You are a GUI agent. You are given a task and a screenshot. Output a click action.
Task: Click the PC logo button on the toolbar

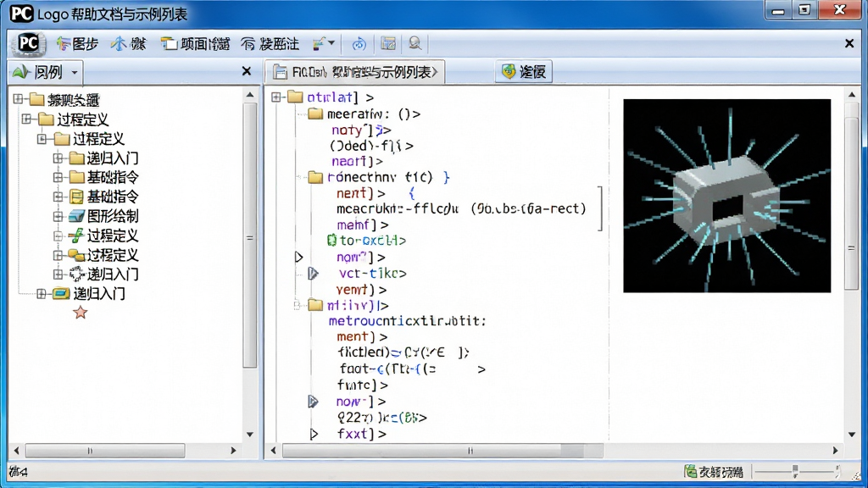coord(28,43)
